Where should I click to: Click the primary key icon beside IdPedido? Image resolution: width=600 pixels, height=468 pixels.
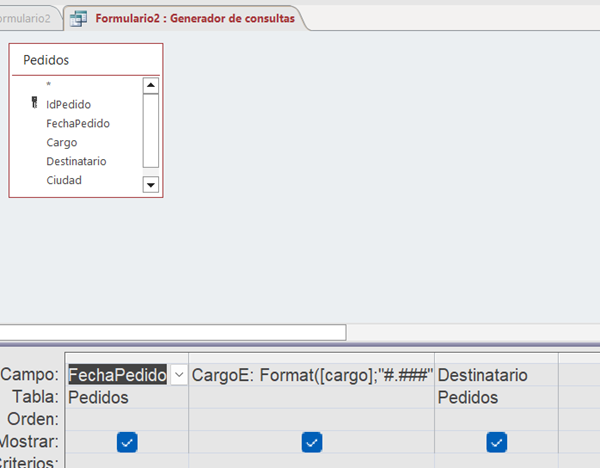[34, 103]
